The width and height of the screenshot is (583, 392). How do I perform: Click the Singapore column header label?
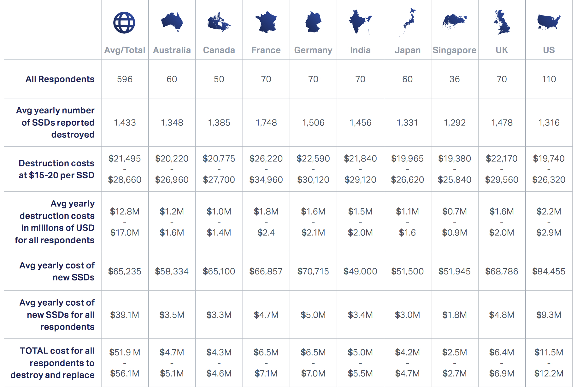click(x=455, y=50)
